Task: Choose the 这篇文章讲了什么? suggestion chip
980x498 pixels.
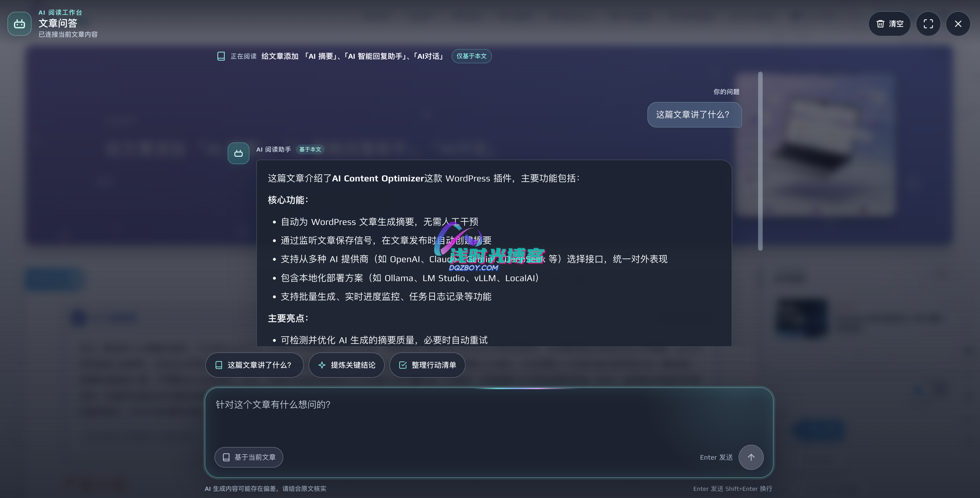Action: pos(255,365)
